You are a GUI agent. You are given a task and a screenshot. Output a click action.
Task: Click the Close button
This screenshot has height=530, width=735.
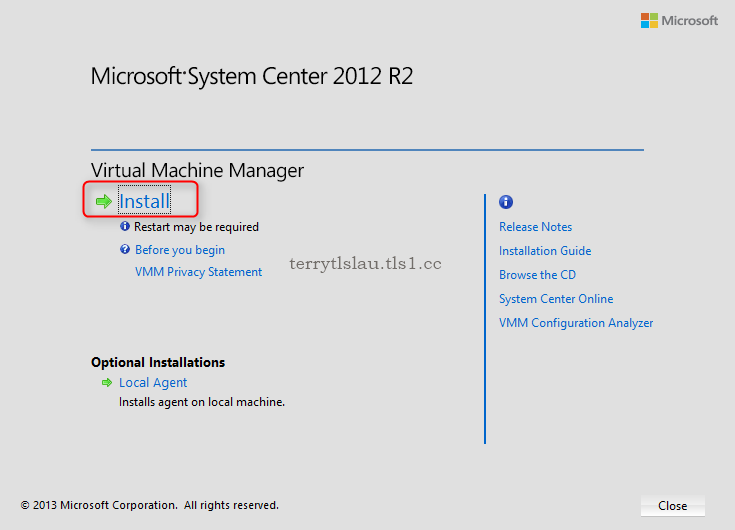(673, 506)
